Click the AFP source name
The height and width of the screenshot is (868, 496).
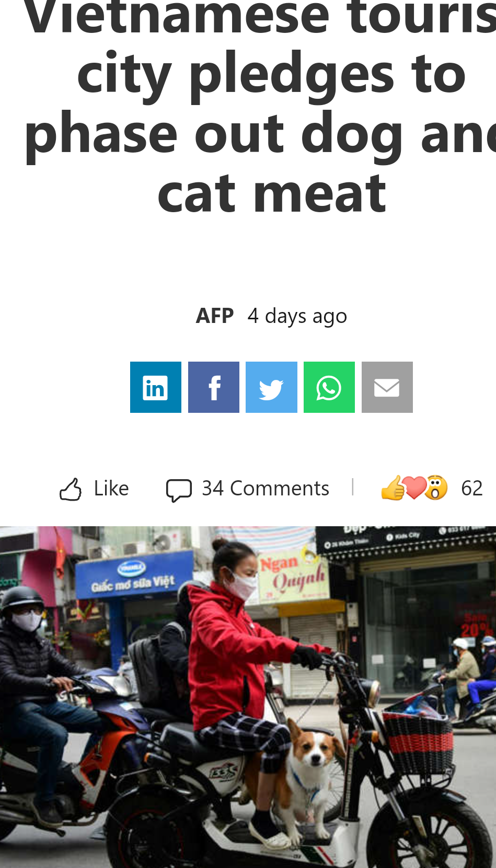coord(215,316)
